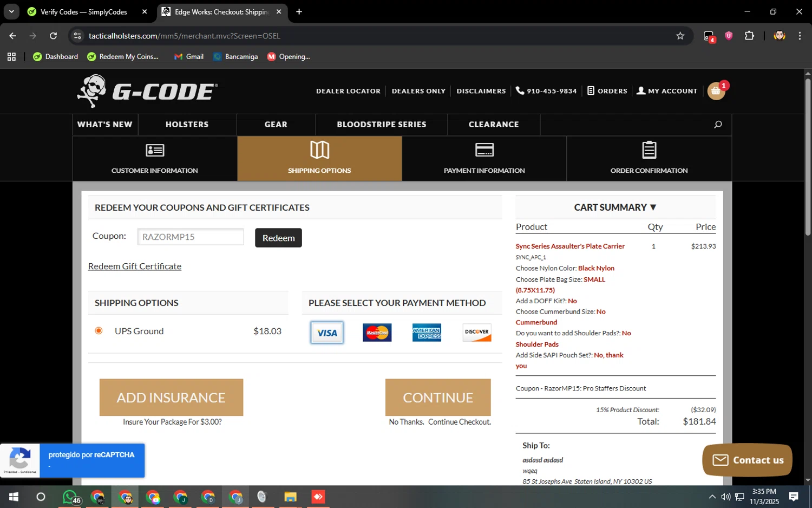
Task: Open the Bancamiga bookmark
Action: point(235,56)
